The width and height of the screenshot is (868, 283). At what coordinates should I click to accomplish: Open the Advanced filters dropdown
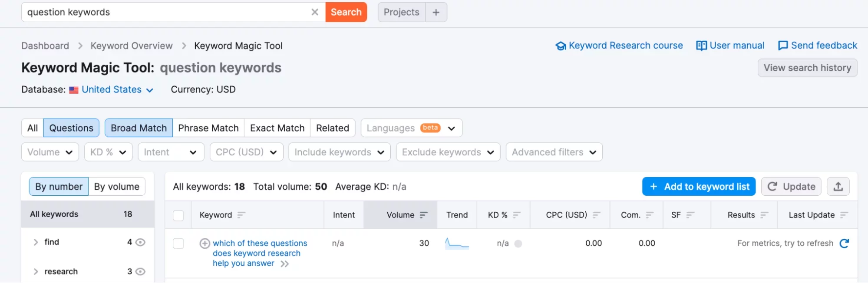[554, 152]
